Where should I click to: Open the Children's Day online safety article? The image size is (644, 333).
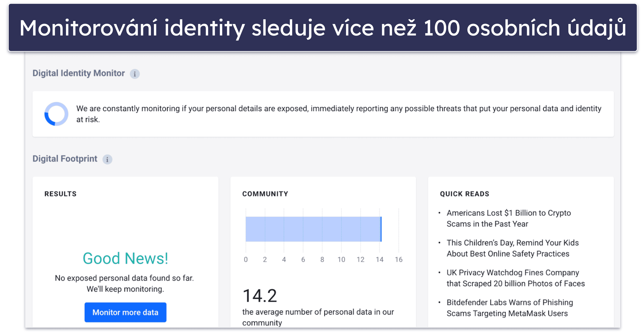pos(513,248)
